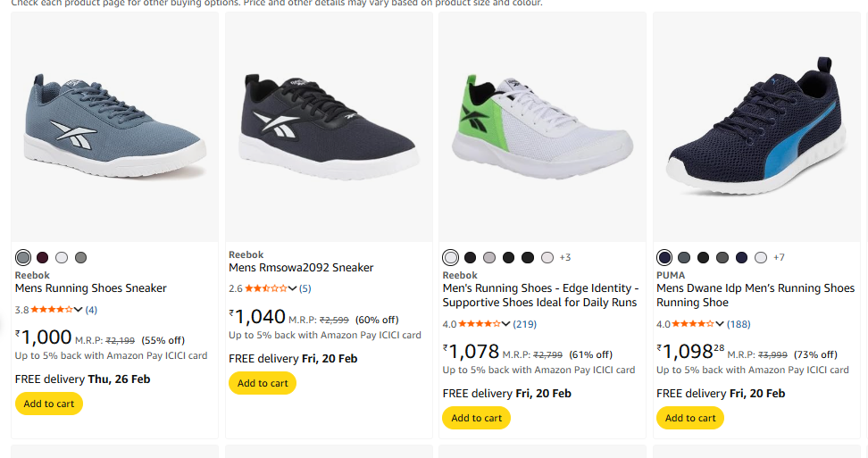
Task: View the 219 reviews link
Action: click(x=525, y=324)
